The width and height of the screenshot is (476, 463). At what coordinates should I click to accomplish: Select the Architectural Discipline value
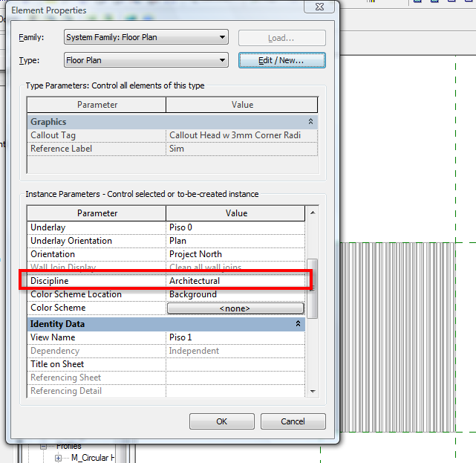pos(235,281)
